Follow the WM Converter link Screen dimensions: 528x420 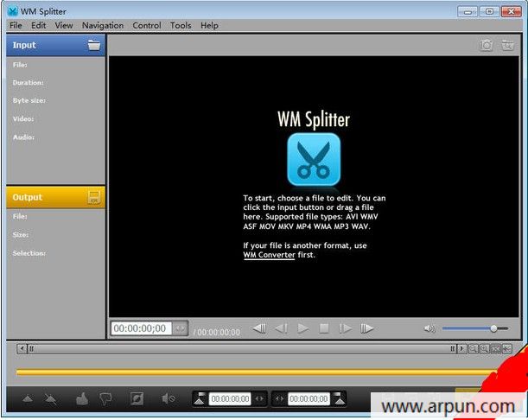click(x=269, y=256)
